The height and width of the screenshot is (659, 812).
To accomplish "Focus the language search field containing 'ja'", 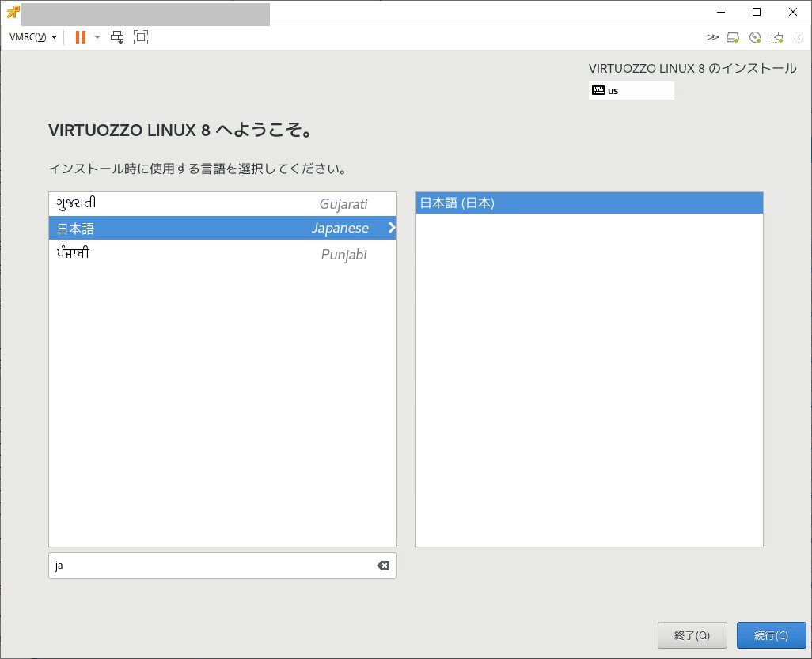I will (x=222, y=566).
